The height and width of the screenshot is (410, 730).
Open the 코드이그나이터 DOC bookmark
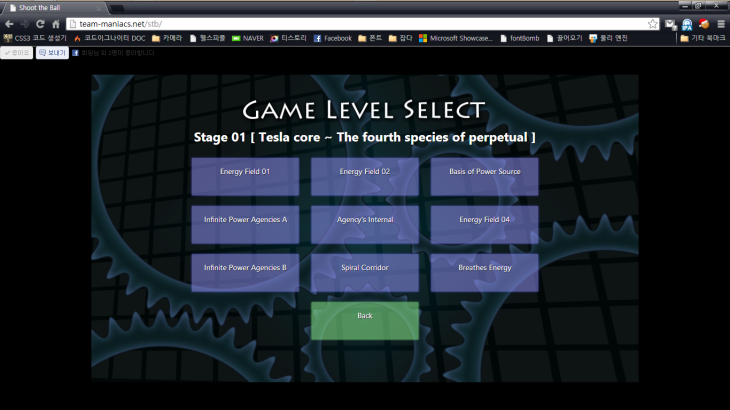pos(109,38)
